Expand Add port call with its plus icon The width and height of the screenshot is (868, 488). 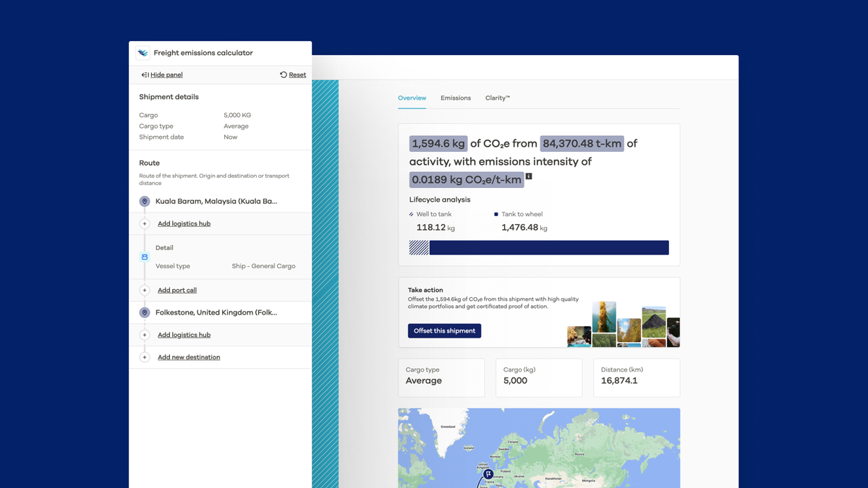144,289
